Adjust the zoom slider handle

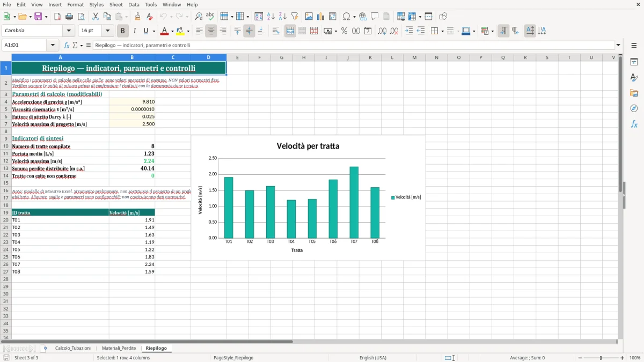601,358
